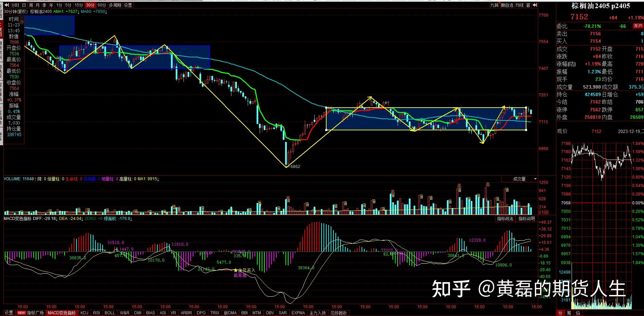Select the 分 tab under mini chart

[560, 313]
